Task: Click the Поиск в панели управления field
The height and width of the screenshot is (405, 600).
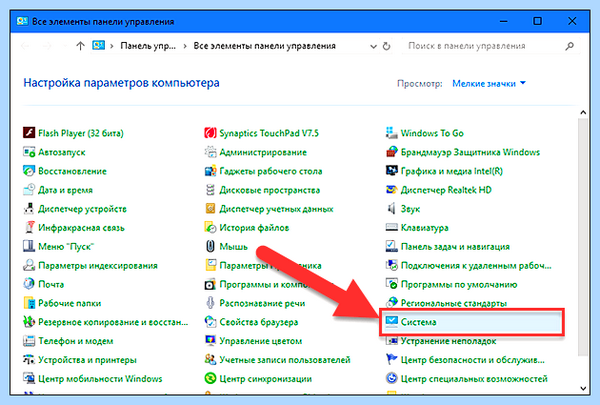Action: tap(484, 46)
